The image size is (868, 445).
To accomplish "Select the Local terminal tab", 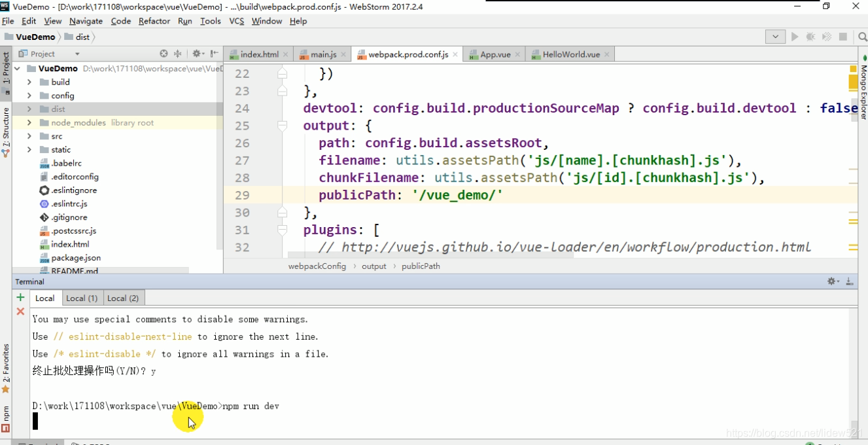I will [x=45, y=298].
